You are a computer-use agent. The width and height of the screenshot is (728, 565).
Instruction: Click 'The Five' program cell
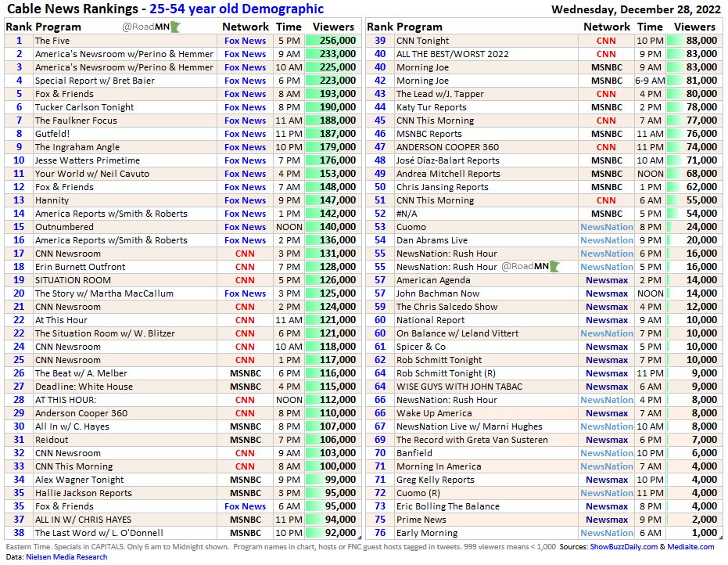click(x=125, y=41)
